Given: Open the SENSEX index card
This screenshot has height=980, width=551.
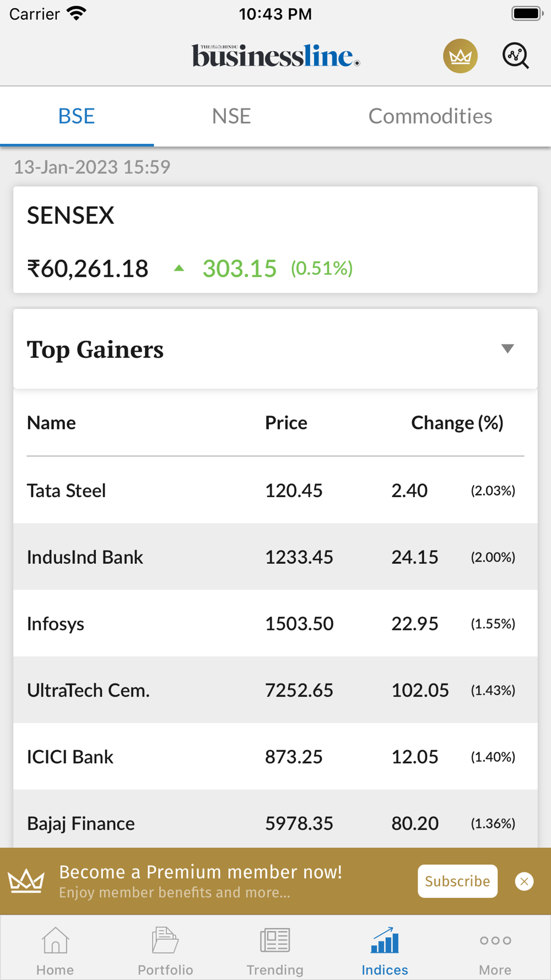Looking at the screenshot, I should point(275,240).
